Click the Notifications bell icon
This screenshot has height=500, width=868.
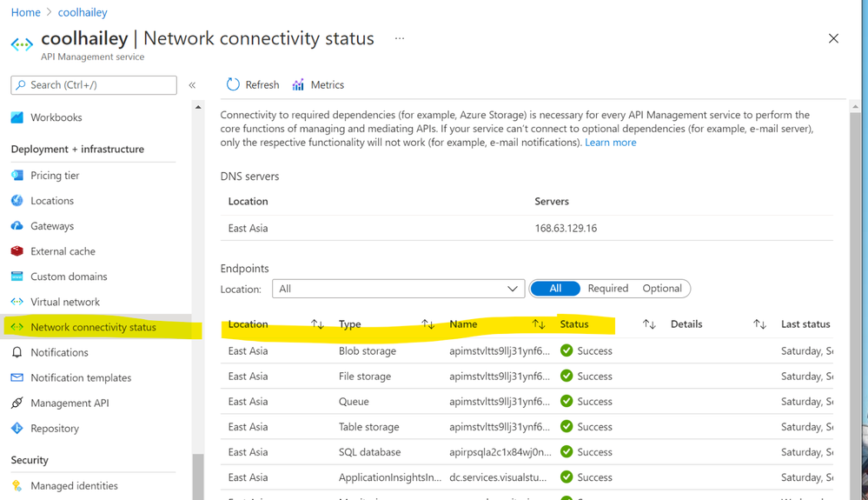coord(17,352)
